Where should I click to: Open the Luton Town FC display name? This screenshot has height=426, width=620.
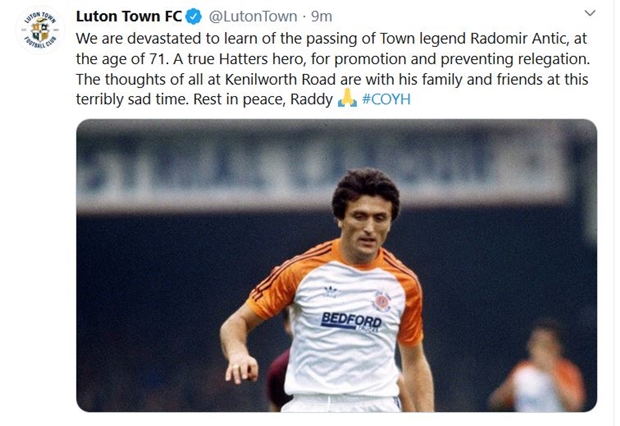pos(129,17)
